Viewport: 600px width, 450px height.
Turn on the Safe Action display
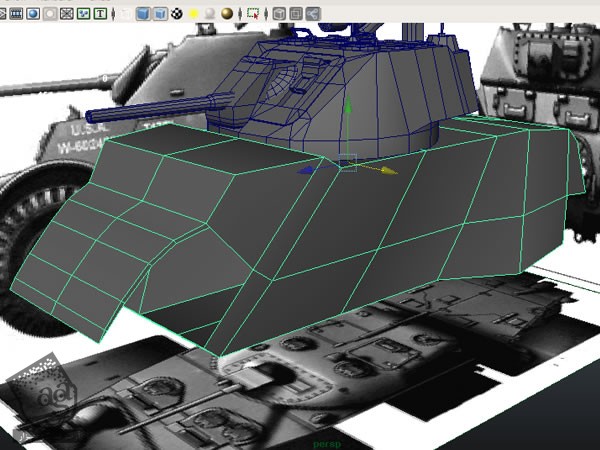pyautogui.click(x=84, y=14)
